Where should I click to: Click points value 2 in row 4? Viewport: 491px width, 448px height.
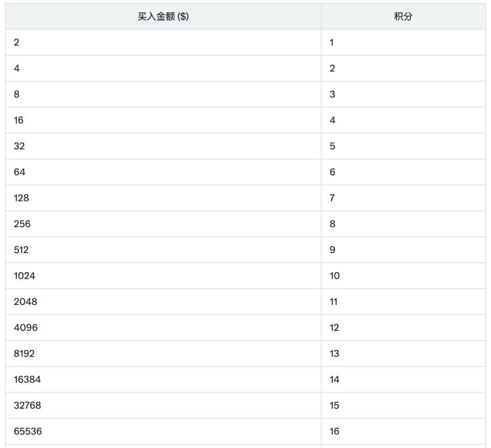pos(403,69)
